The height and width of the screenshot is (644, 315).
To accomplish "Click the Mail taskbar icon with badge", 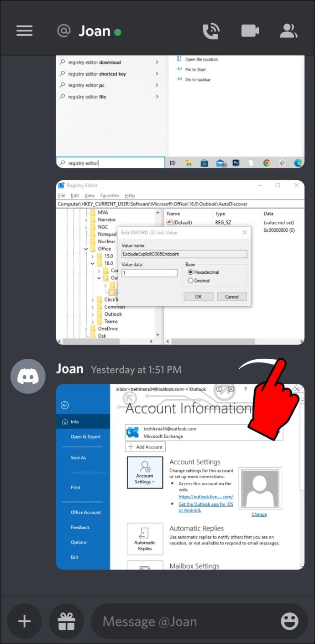I will 221,163.
